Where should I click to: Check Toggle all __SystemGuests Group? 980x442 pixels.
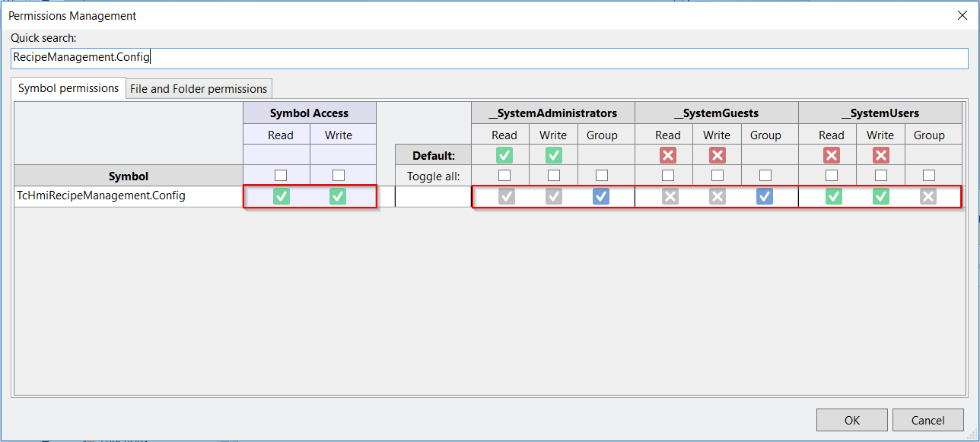(x=765, y=176)
